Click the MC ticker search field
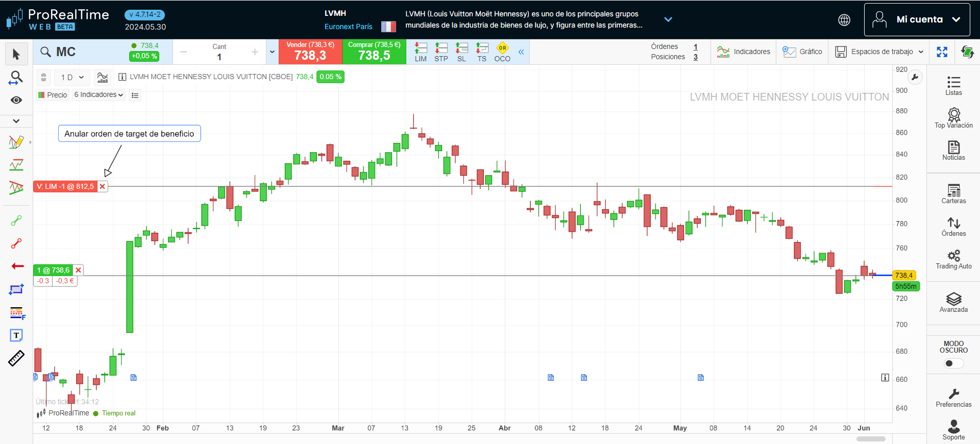The width and height of the screenshot is (980, 444). 82,52
